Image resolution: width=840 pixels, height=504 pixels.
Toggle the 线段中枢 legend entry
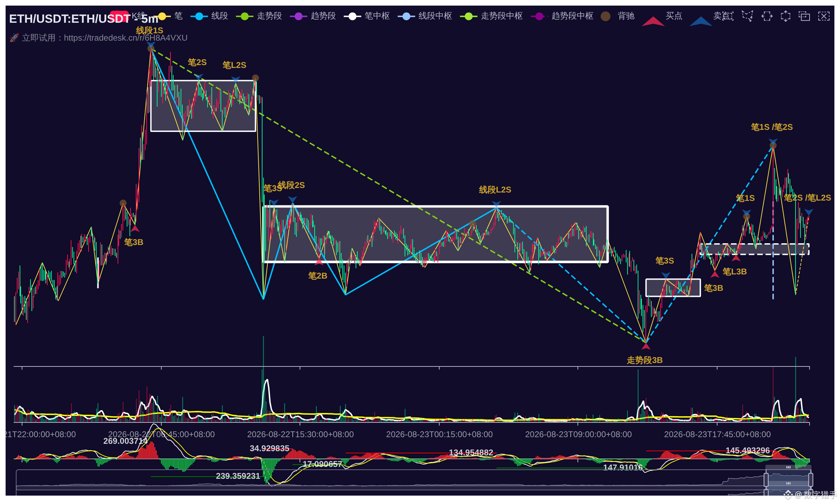(425, 16)
